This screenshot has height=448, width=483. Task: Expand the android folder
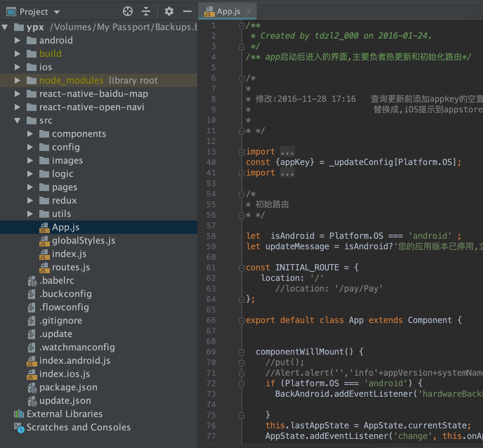[17, 40]
